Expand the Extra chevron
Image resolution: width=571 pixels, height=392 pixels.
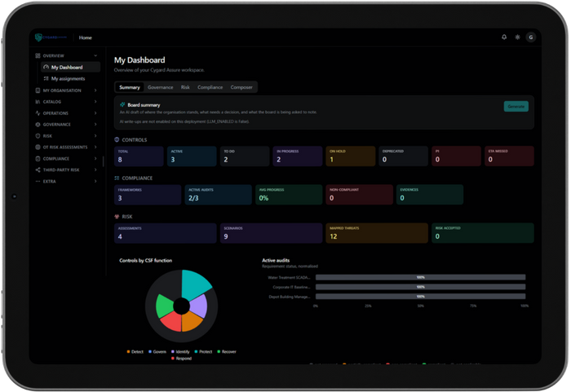click(95, 181)
